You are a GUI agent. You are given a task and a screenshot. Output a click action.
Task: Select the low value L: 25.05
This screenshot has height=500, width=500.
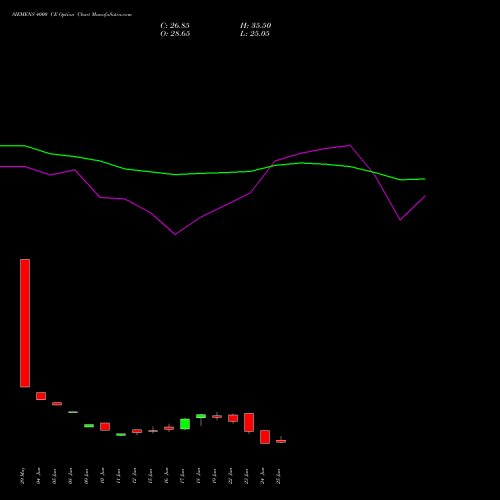[x=255, y=34]
